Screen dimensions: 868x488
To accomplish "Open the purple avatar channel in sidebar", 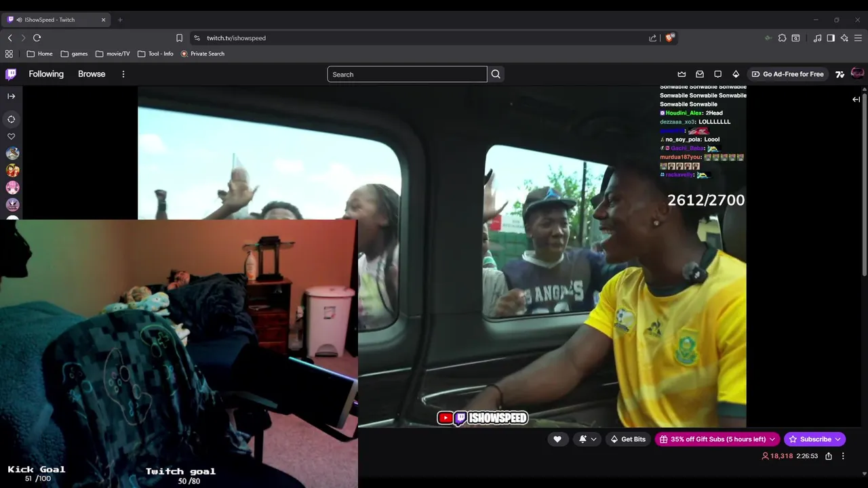I will coord(12,205).
